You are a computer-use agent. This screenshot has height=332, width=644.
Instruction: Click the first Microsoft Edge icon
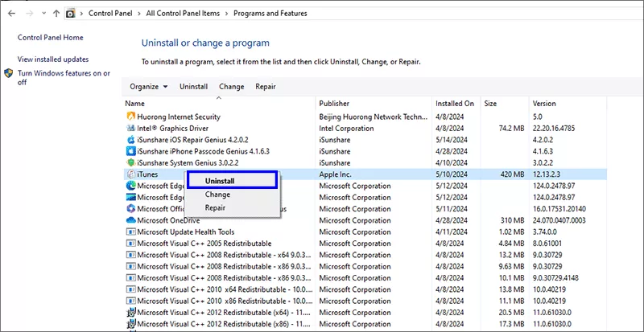[131, 186]
